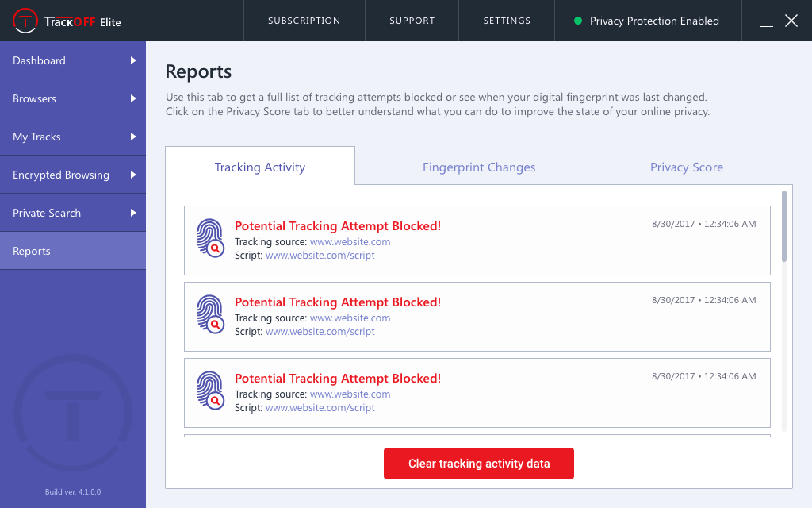Image resolution: width=812 pixels, height=508 pixels.
Task: Click the reports list vertical scrollbar
Action: tap(784, 226)
